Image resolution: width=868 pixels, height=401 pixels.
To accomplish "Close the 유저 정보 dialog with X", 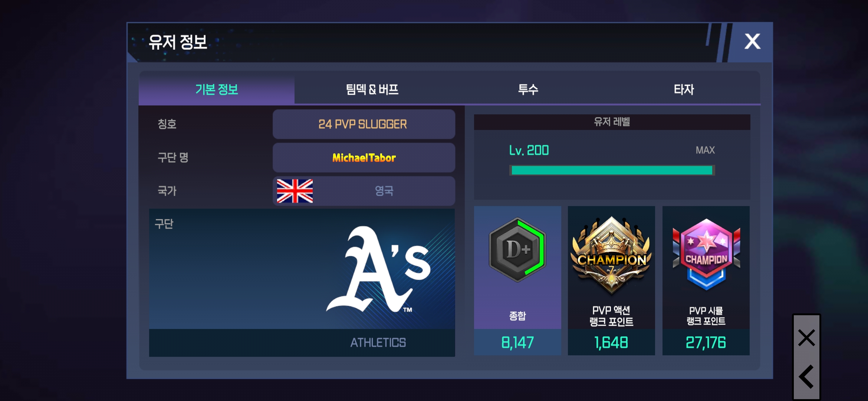I will (752, 42).
